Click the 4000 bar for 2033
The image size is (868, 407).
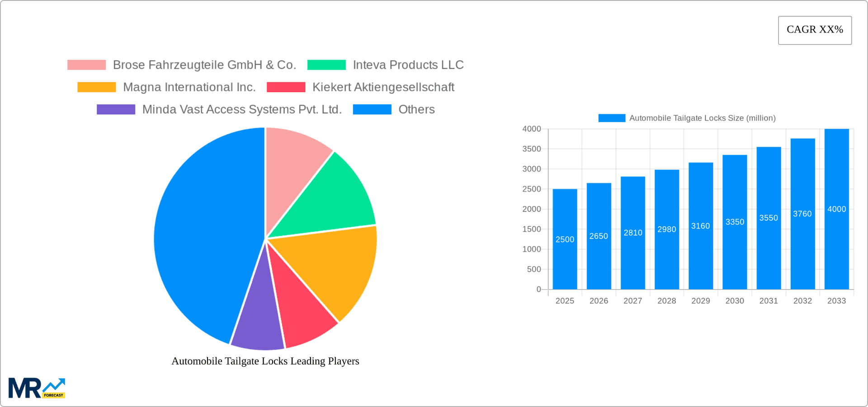[x=837, y=208]
